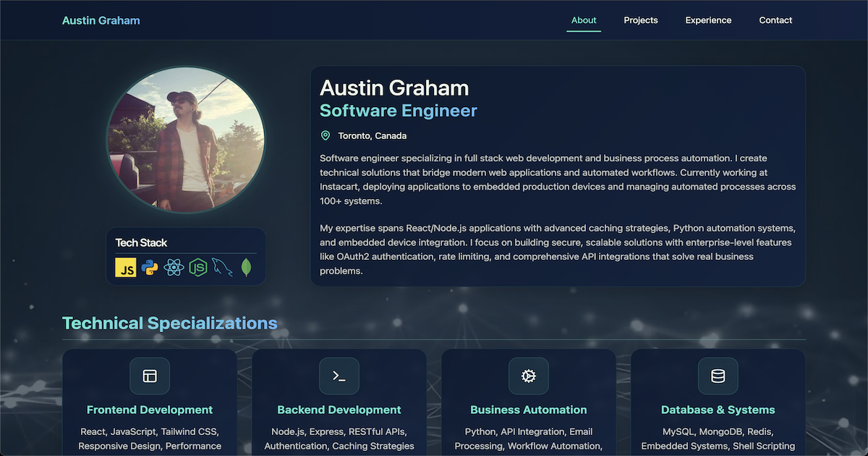Open the Frontend Development specialization card

150,402
